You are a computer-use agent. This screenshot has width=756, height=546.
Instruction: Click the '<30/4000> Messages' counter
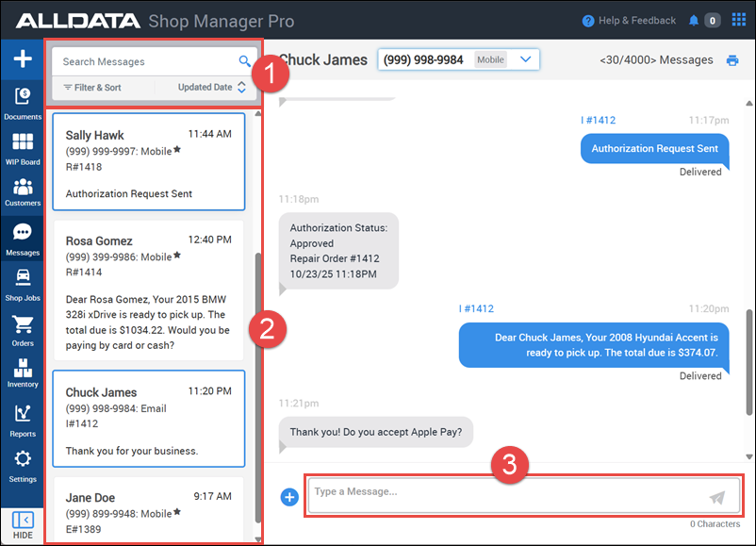656,59
